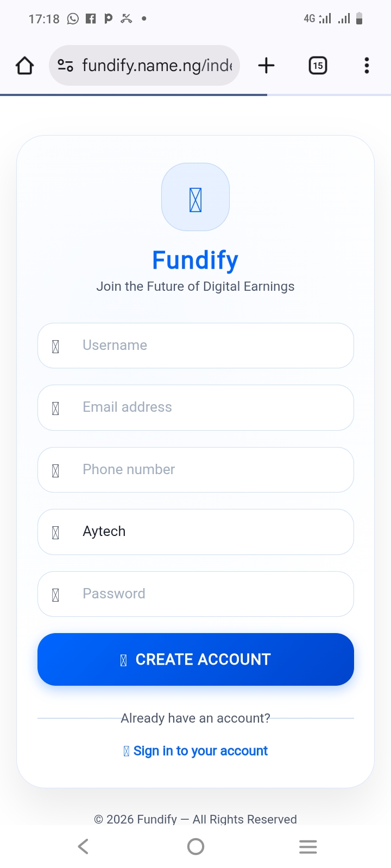Click the icon beside Phone number field
Image resolution: width=391 pixels, height=868 pixels.
tap(55, 470)
